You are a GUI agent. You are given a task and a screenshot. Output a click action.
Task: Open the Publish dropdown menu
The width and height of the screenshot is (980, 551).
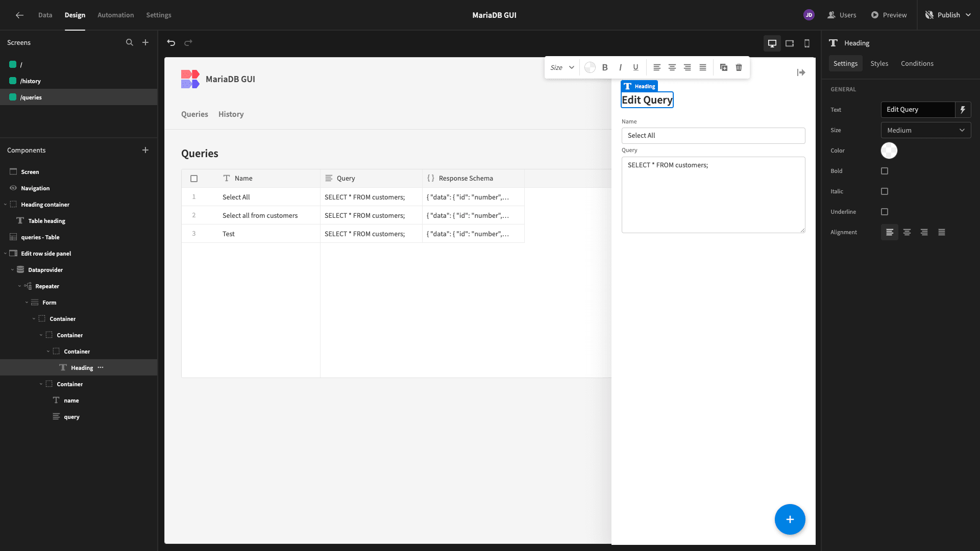948,15
